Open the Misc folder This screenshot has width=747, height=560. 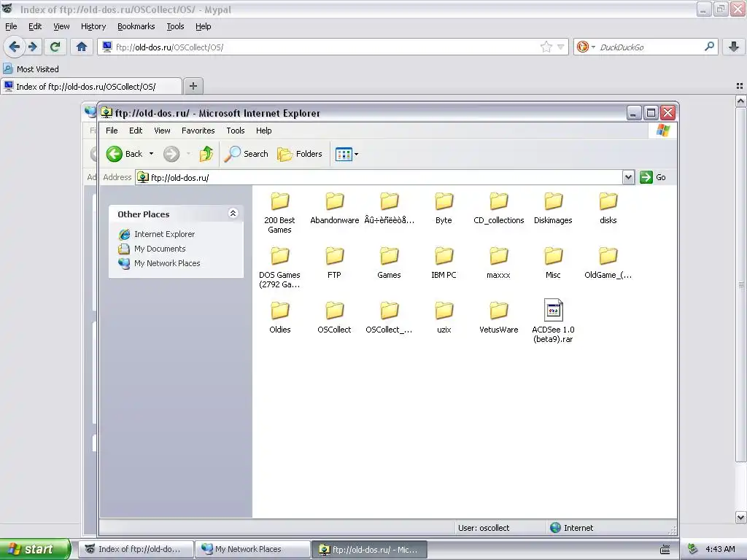coord(553,262)
